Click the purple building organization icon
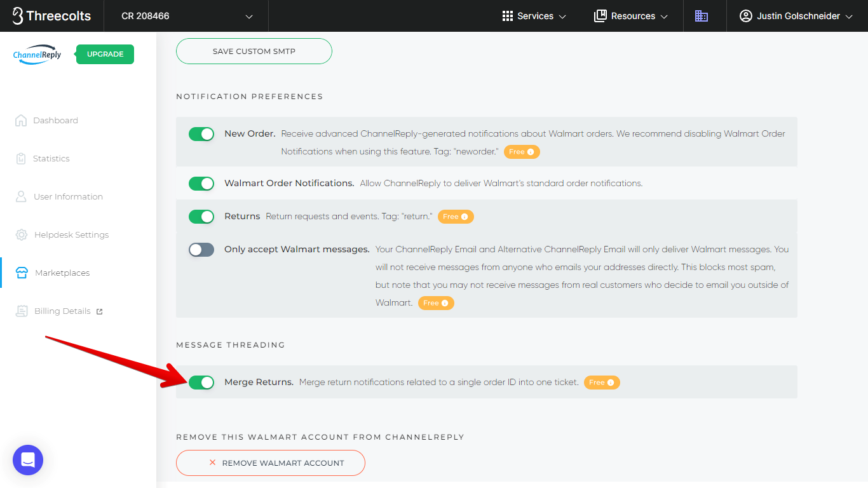 tap(702, 16)
